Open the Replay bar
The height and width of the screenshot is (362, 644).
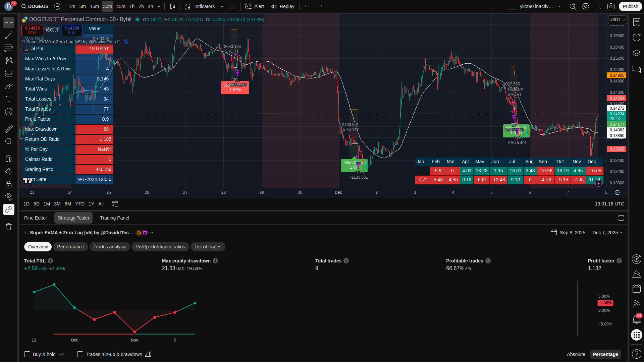pyautogui.click(x=283, y=6)
